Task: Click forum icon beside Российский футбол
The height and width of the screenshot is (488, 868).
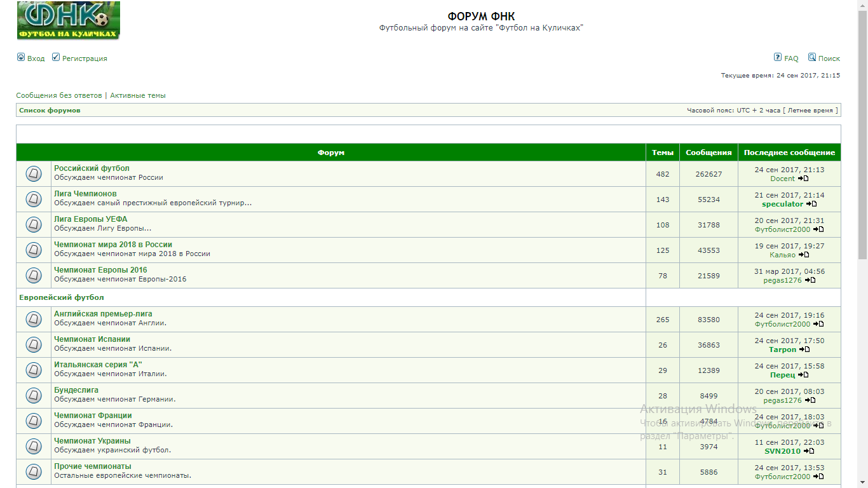Action: (x=34, y=173)
